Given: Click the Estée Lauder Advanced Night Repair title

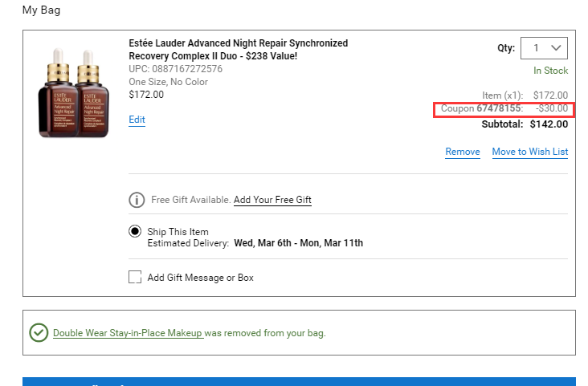Looking at the screenshot, I should 238,50.
